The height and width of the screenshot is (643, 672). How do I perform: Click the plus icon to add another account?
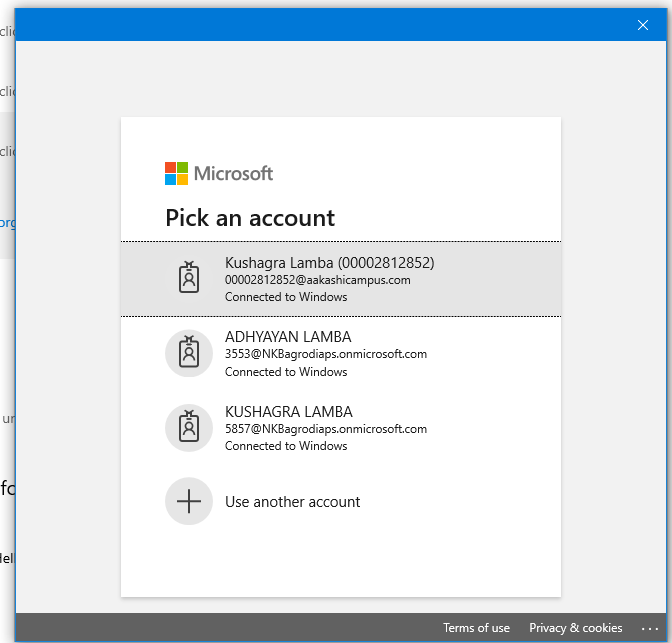189,501
